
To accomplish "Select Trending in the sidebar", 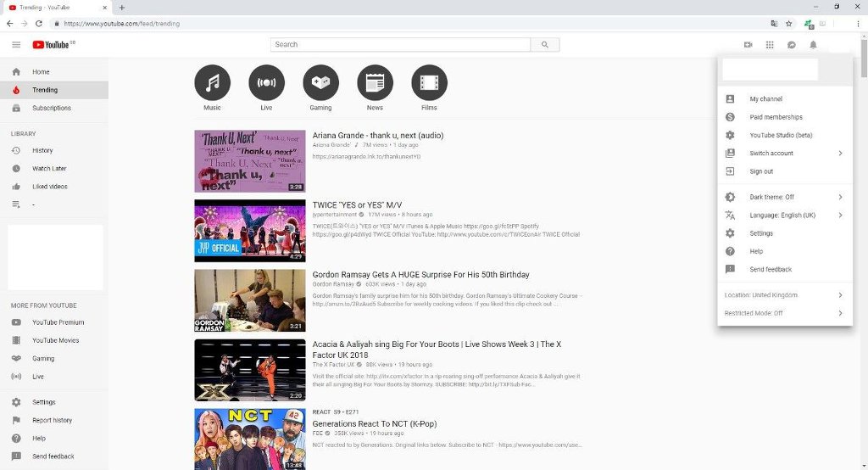I will 54,90.
